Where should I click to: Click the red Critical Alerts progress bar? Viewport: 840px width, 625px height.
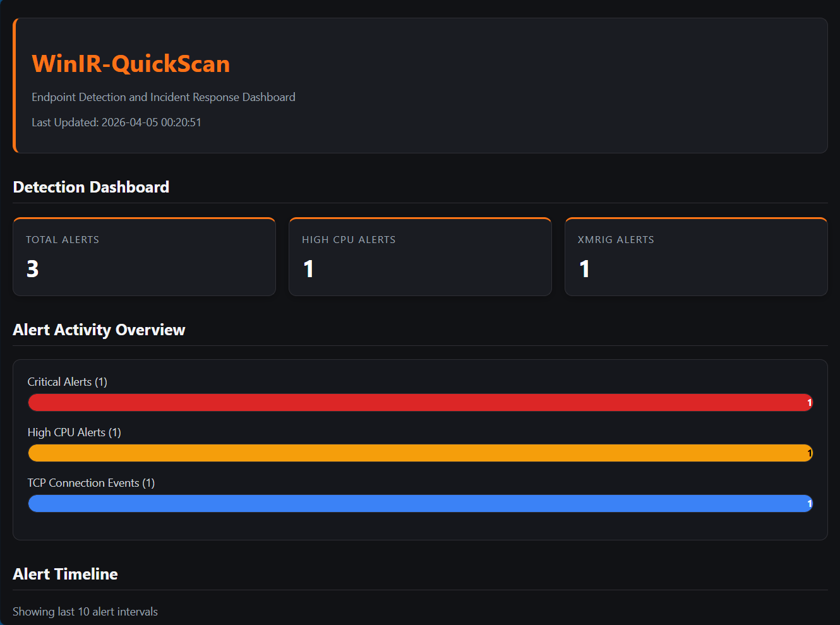click(x=420, y=402)
